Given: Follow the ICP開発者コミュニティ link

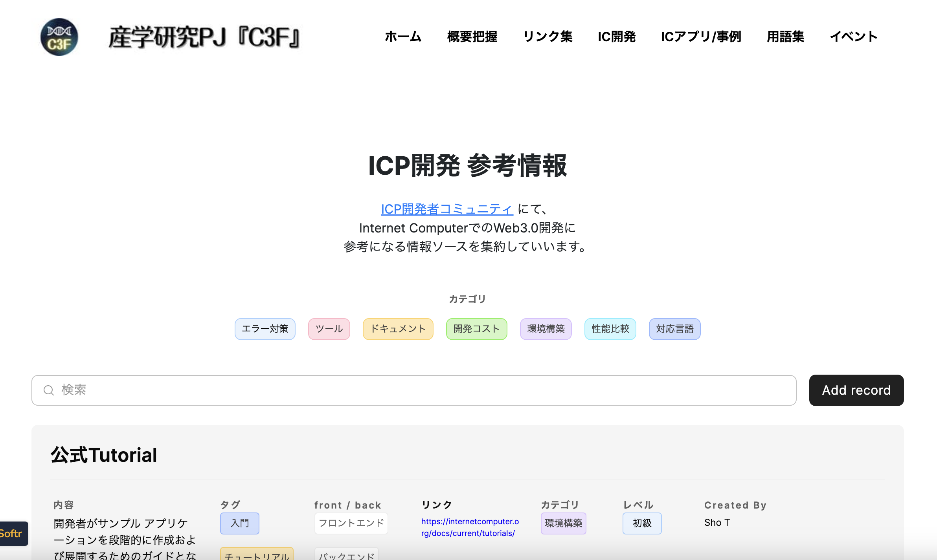Looking at the screenshot, I should point(447,209).
